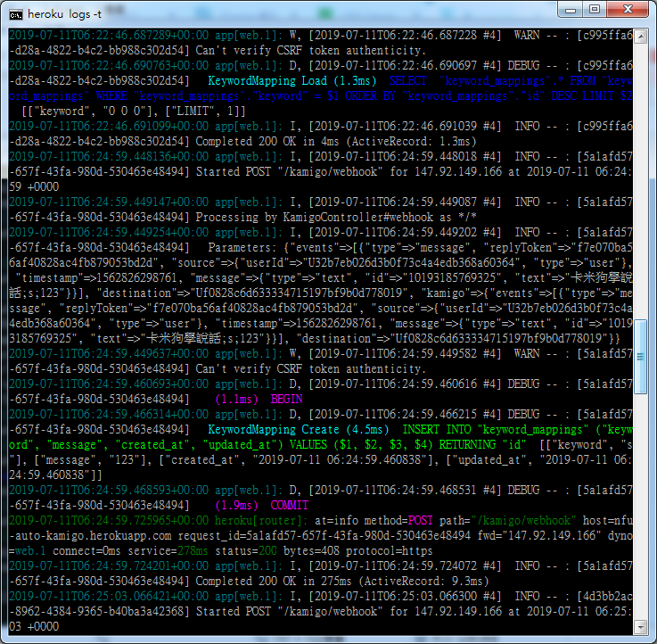
Task: Click green path "/kamigo/webhook" in router line
Action: [x=523, y=520]
